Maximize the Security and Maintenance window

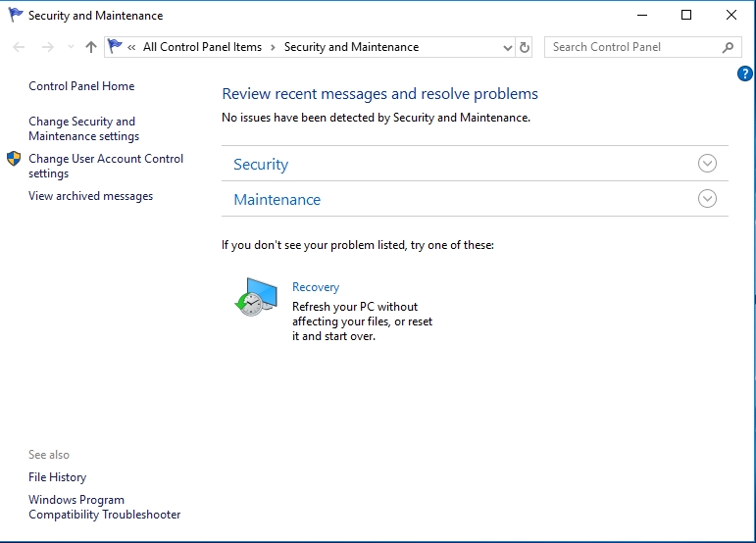(686, 15)
